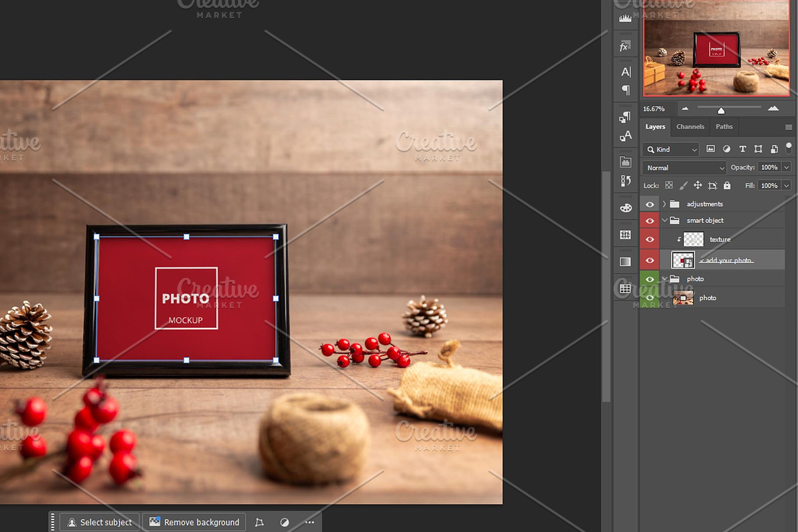Open the Swatches grid panel icon

(x=626, y=289)
